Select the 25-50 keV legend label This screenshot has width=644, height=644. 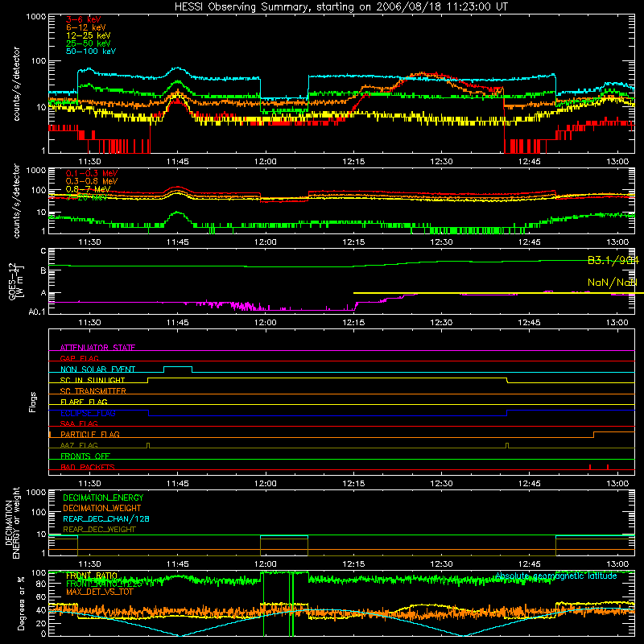pyautogui.click(x=89, y=43)
